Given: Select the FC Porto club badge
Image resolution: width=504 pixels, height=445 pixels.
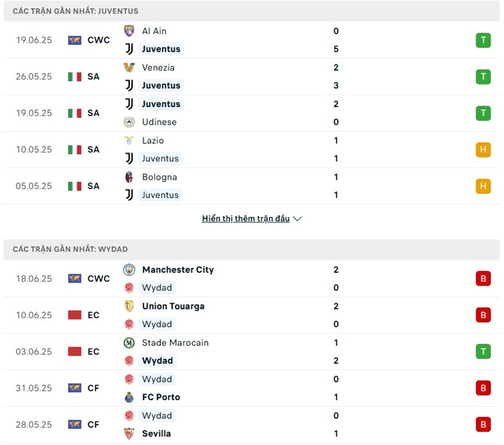Looking at the screenshot, I should click(129, 397).
